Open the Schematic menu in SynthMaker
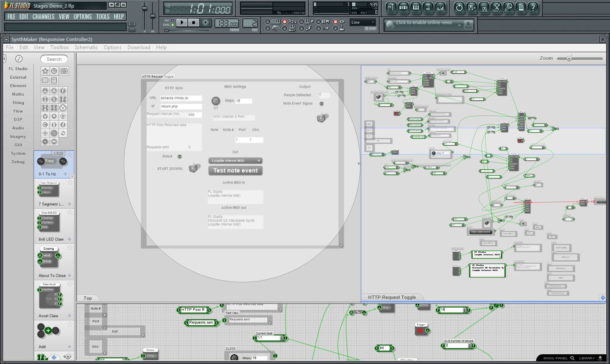610x364 pixels. tap(86, 47)
